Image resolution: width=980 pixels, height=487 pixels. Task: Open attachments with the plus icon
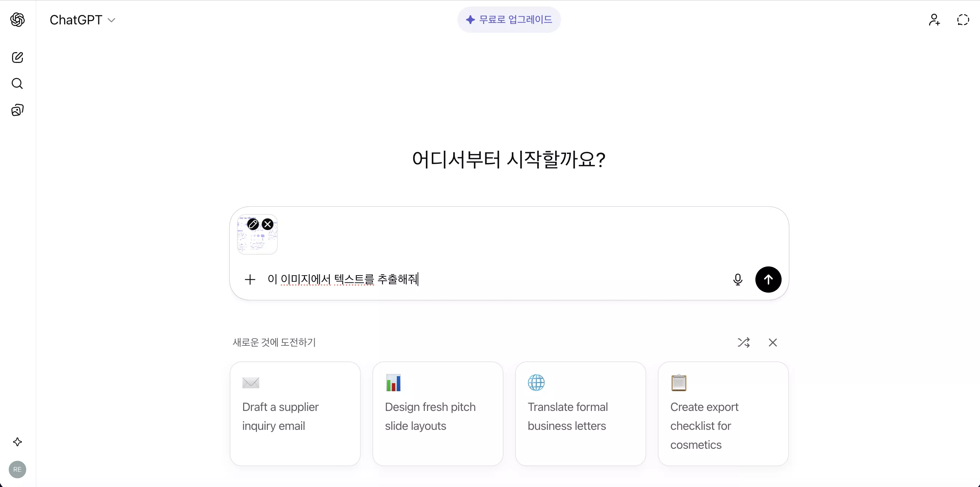pos(250,279)
